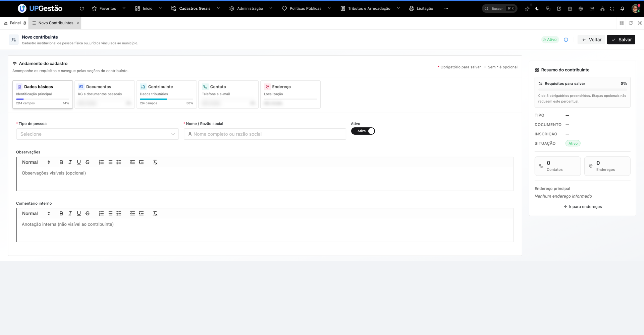Image resolution: width=644 pixels, height=335 pixels.
Task: Click the Salvar button
Action: [x=621, y=40]
